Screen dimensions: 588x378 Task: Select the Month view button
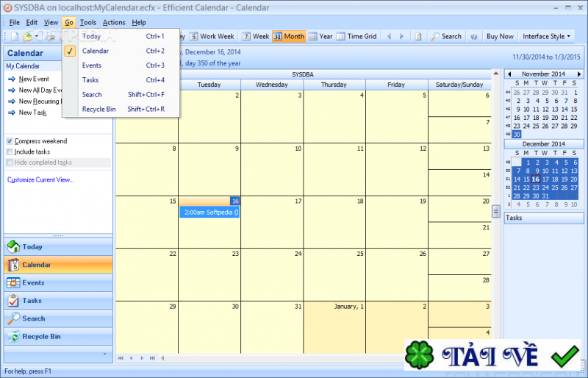289,37
